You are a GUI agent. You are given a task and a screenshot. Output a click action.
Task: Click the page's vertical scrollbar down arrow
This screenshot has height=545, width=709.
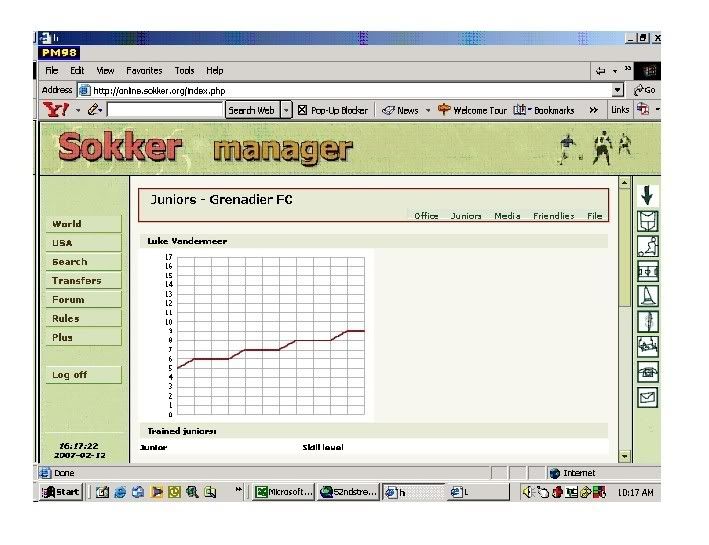[625, 456]
